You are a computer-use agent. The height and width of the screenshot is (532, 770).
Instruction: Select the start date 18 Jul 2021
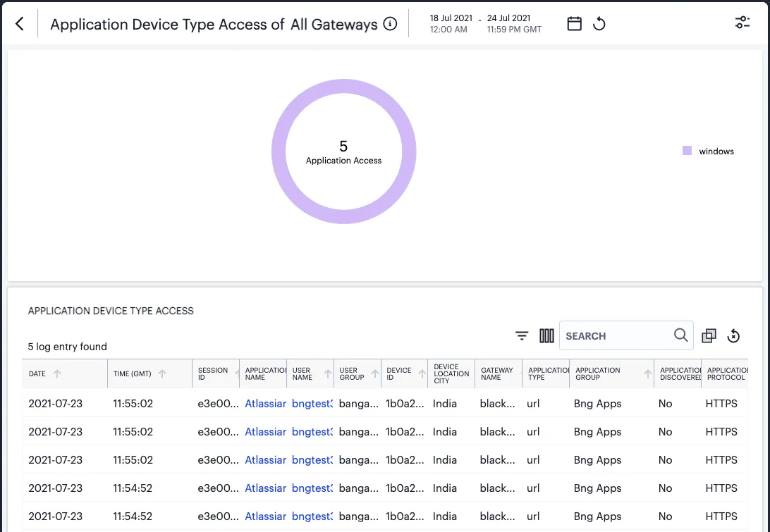(x=451, y=18)
